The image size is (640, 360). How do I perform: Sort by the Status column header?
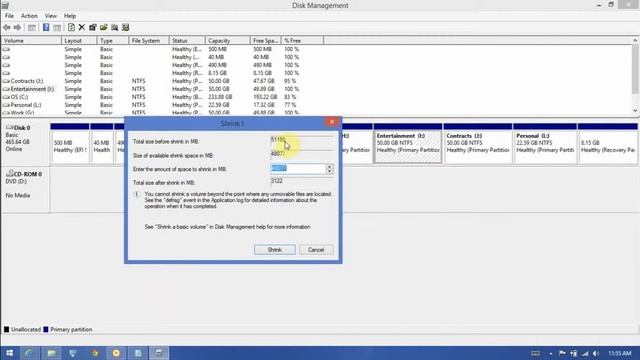pyautogui.click(x=187, y=41)
